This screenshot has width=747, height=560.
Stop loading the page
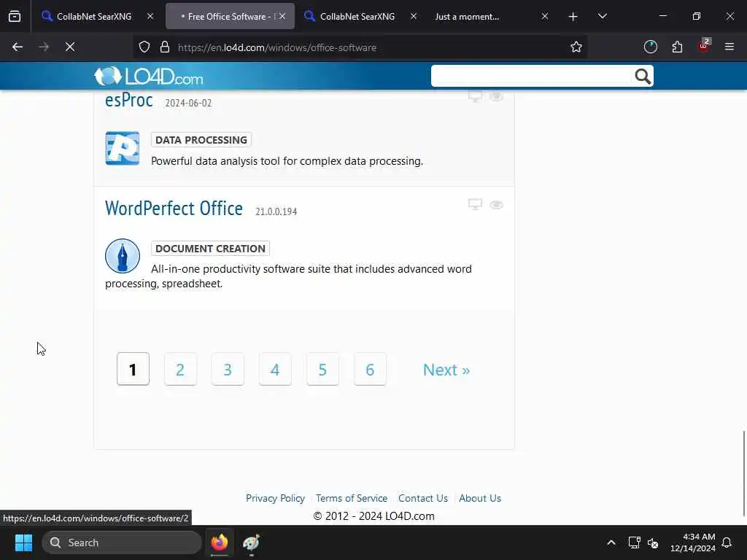pyautogui.click(x=70, y=47)
